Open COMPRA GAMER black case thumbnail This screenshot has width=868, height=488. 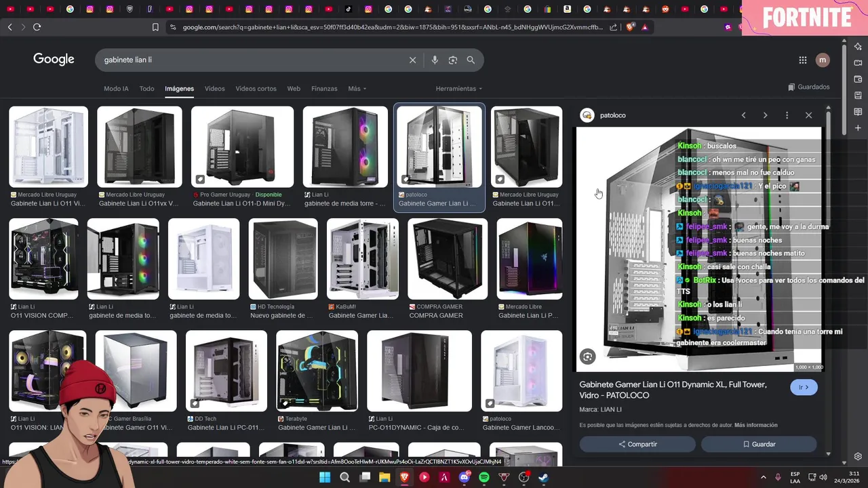(448, 259)
